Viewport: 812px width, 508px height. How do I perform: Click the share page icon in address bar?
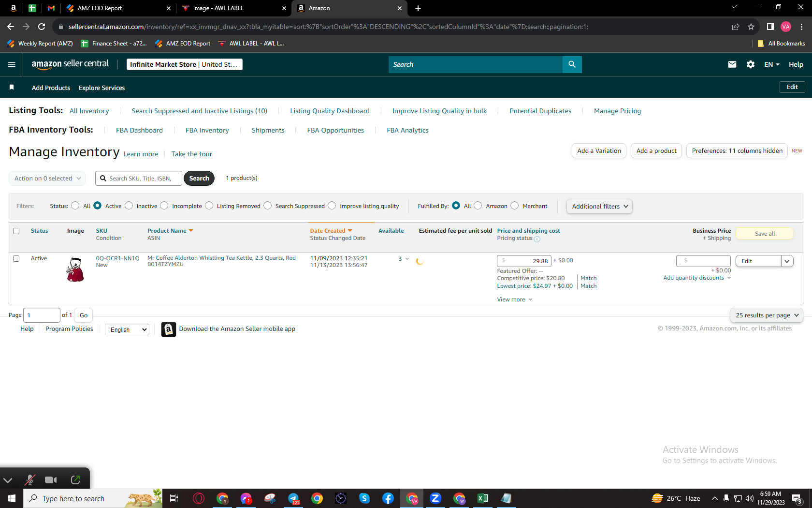pyautogui.click(x=736, y=27)
